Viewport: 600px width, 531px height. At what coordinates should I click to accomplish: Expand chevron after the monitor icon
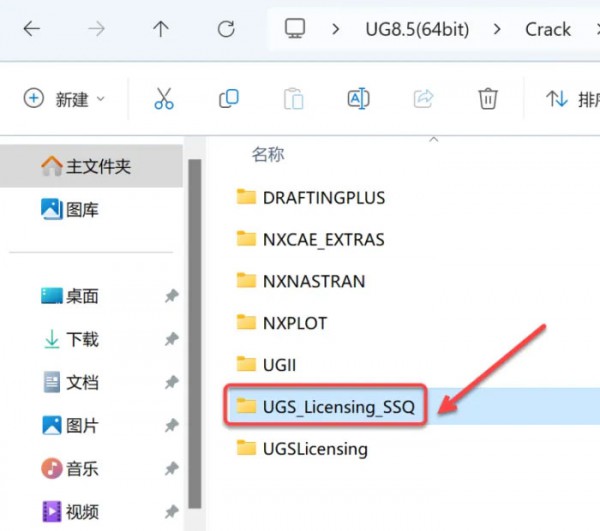[336, 29]
